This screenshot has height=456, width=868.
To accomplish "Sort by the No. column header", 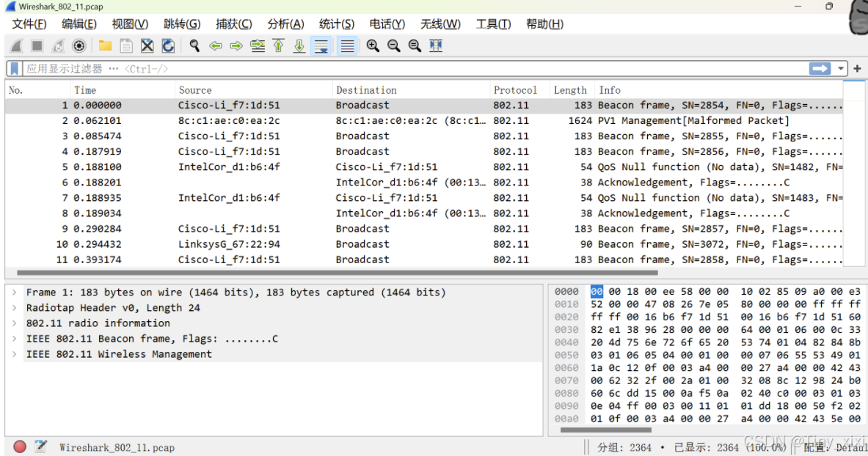I will tap(37, 90).
